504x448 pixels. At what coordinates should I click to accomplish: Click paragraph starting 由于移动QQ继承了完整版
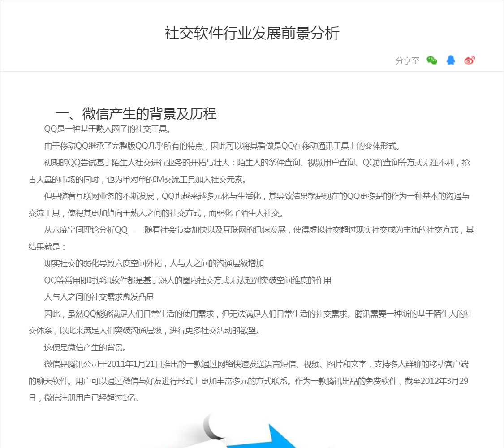tap(222, 146)
